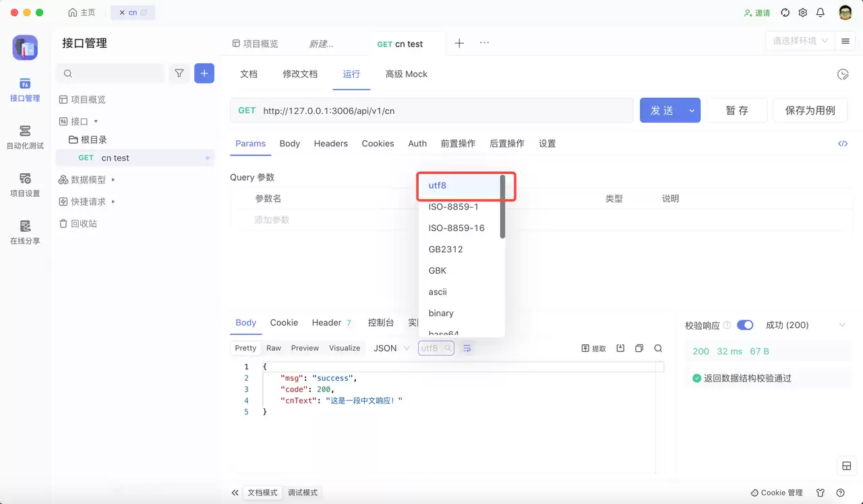Open the hamburger menu next to the environment selector
The width and height of the screenshot is (863, 504).
click(845, 41)
